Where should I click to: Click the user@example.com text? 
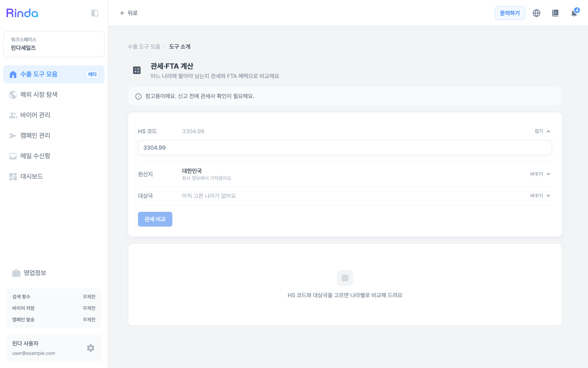(33, 353)
